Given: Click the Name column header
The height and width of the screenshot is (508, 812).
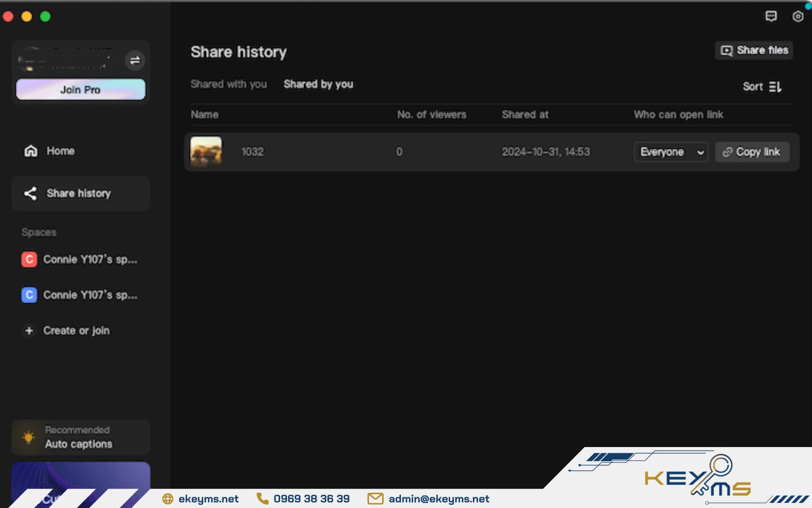Looking at the screenshot, I should click(x=205, y=114).
